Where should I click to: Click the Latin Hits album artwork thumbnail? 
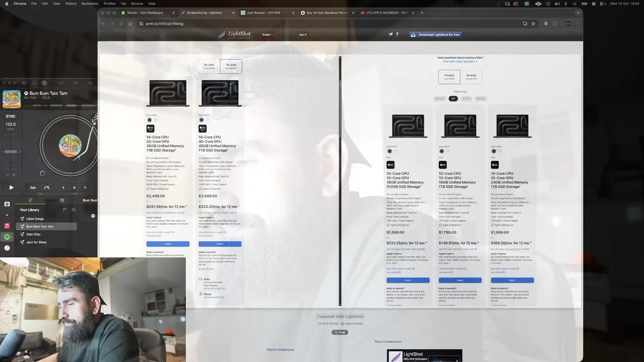point(12,99)
